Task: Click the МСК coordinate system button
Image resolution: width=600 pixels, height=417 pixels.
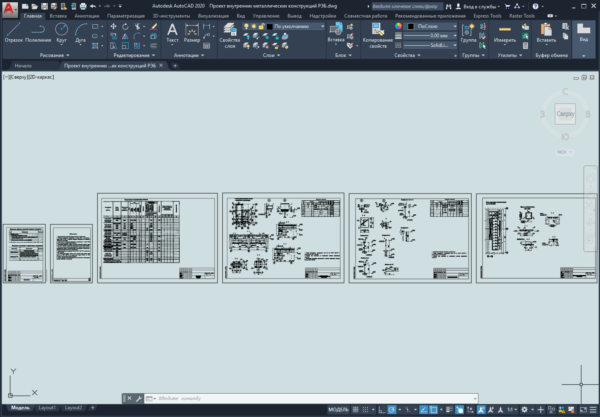Action: click(x=564, y=152)
